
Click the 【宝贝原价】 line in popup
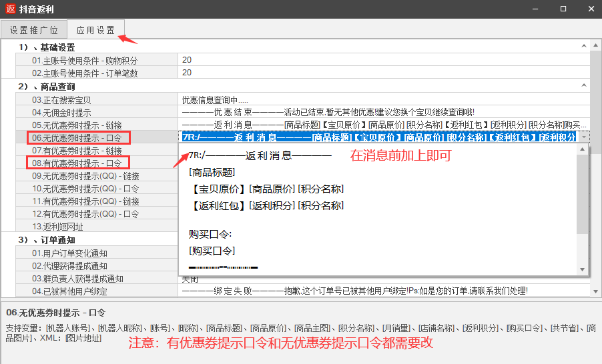[x=267, y=189]
